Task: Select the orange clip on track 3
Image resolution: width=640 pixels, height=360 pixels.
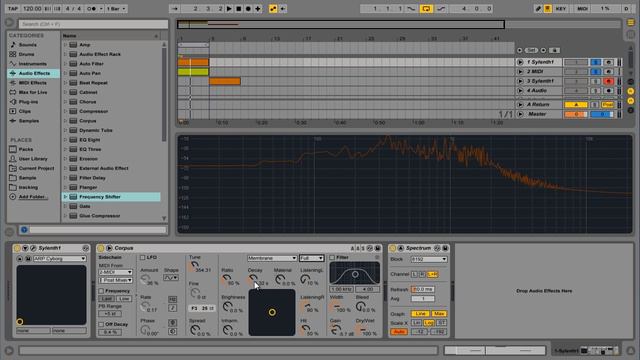Action: click(225, 81)
